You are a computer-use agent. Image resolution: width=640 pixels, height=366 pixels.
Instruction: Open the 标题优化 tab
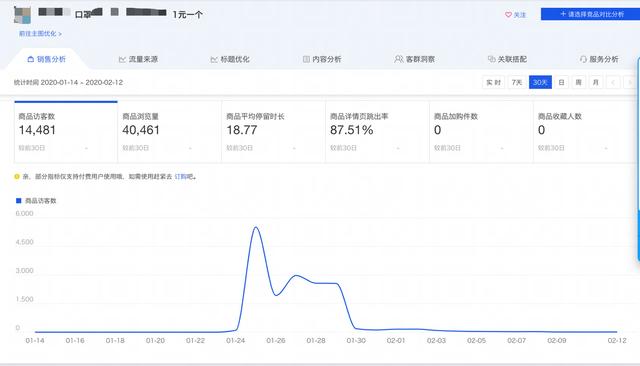[x=230, y=59]
